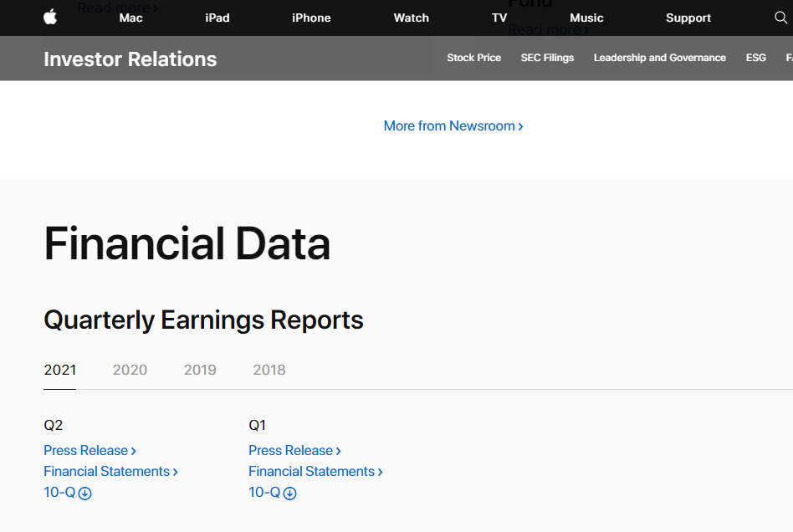This screenshot has height=532, width=793.
Task: Click the Quarterly Earnings Reports heading
Action: click(x=203, y=320)
